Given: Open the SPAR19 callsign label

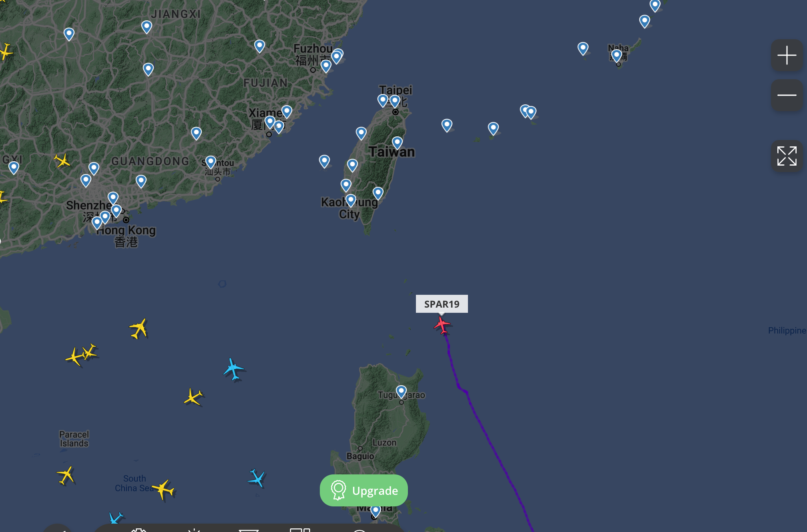Looking at the screenshot, I should point(442,304).
